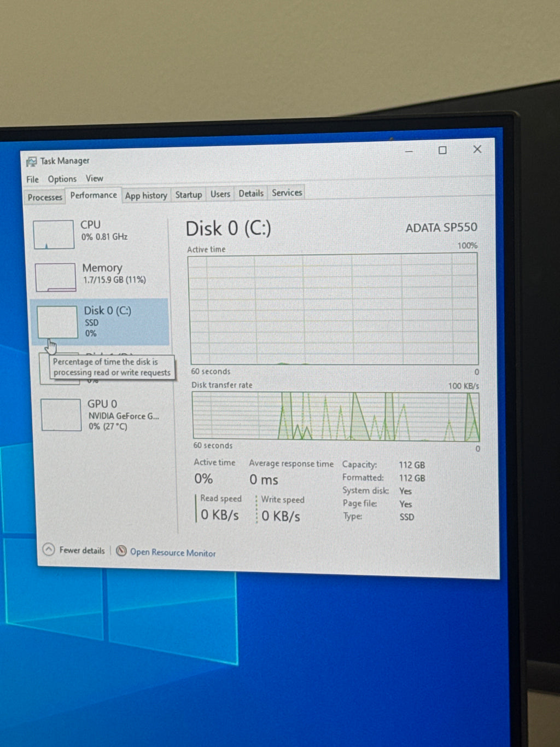Switch to the Processes tab
Screen dimensions: 560x747
[x=45, y=197]
